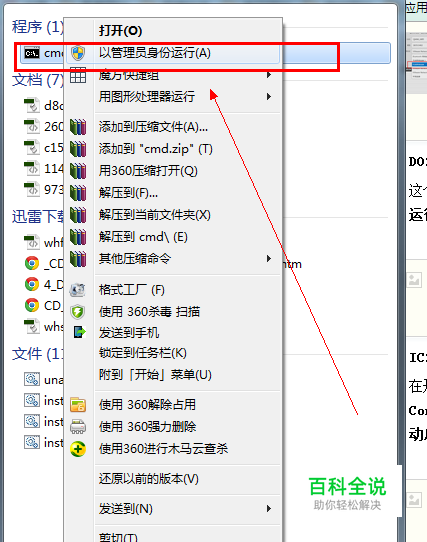Click 文档 (7) group header
Image resolution: width=427 pixels, height=542 pixels.
38,80
